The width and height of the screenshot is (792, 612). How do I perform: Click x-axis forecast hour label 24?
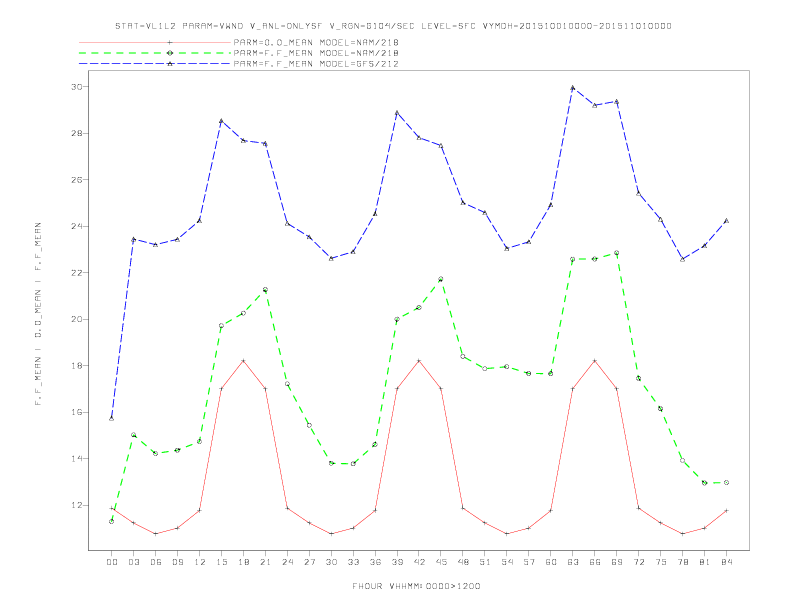tap(287, 562)
